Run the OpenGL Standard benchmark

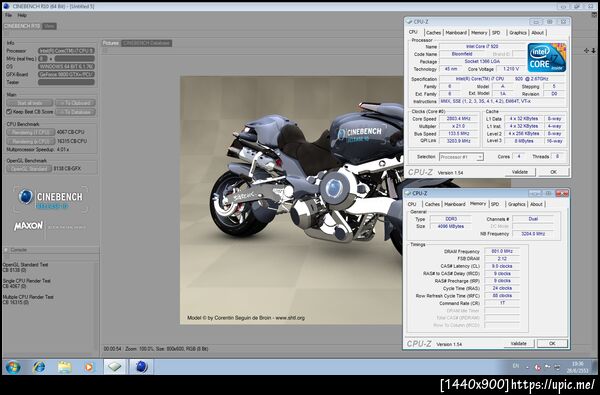(x=29, y=168)
